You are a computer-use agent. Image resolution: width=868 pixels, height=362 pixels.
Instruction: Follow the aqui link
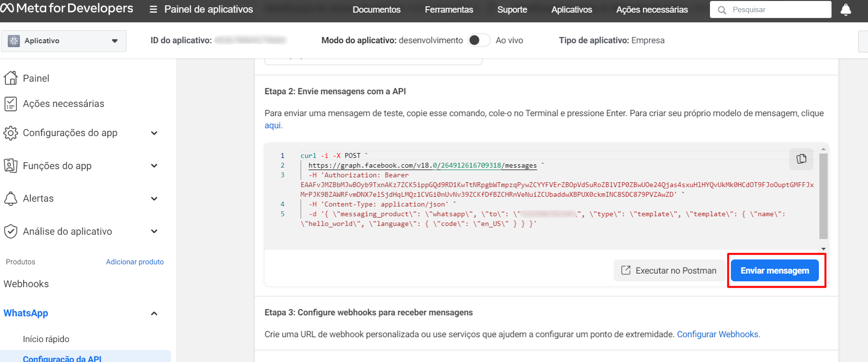pos(272,125)
